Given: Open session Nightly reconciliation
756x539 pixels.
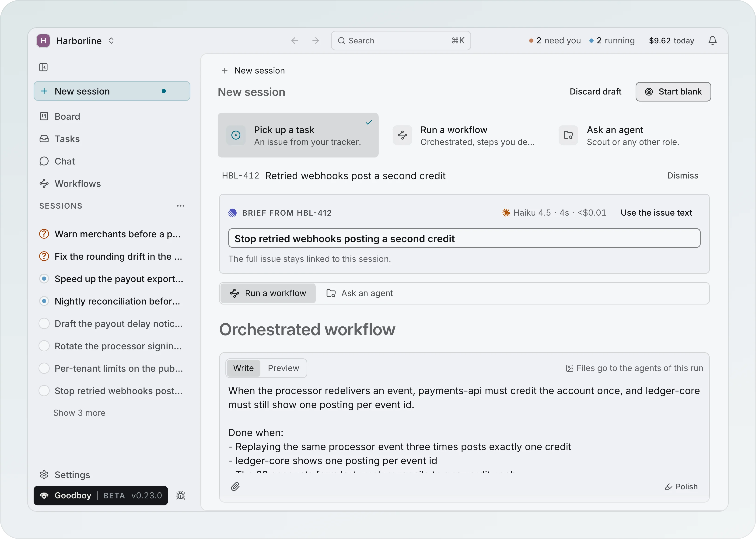Looking at the screenshot, I should tap(112, 301).
